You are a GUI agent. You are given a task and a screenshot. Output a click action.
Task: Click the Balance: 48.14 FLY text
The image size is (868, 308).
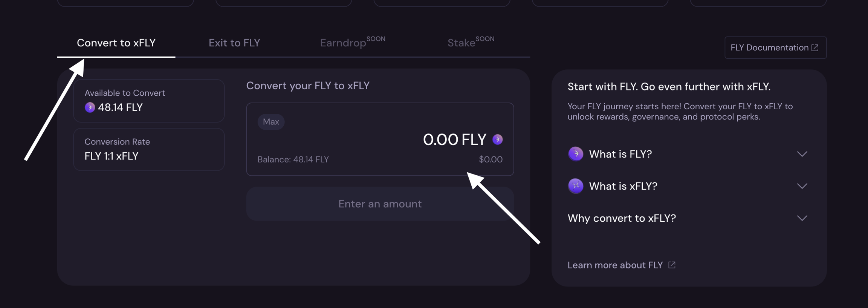[293, 159]
